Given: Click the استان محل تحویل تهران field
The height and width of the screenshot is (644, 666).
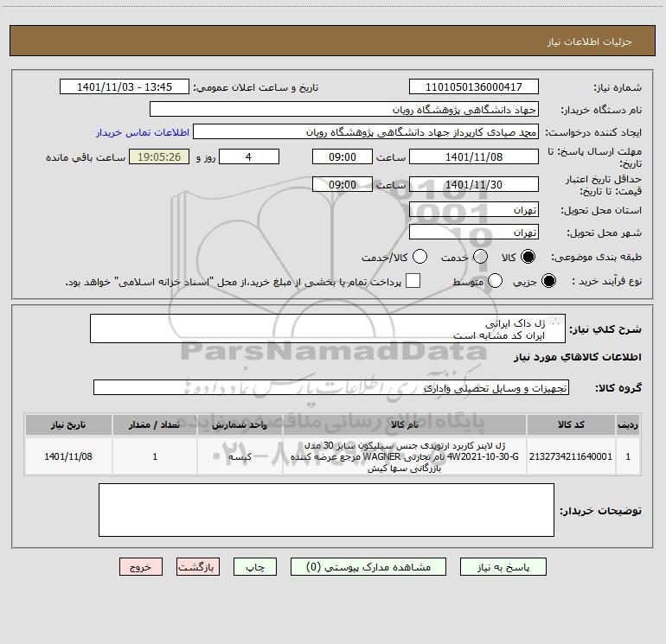Looking at the screenshot, I should click(474, 210).
